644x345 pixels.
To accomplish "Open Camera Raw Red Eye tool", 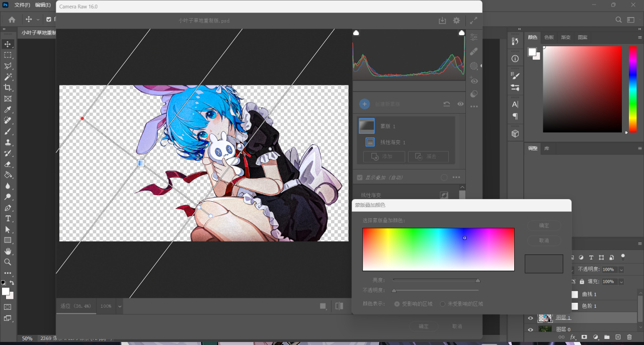I will [x=473, y=80].
